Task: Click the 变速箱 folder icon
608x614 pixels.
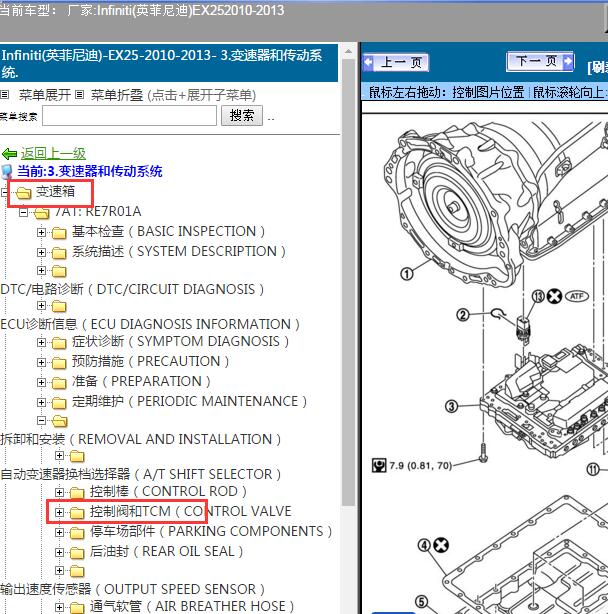Action: [x=23, y=193]
